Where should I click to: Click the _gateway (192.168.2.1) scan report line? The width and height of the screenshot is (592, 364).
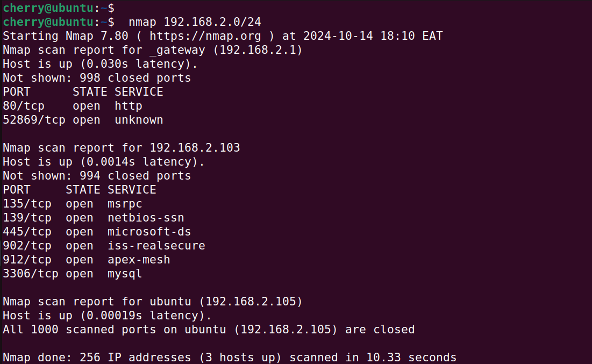(152, 50)
